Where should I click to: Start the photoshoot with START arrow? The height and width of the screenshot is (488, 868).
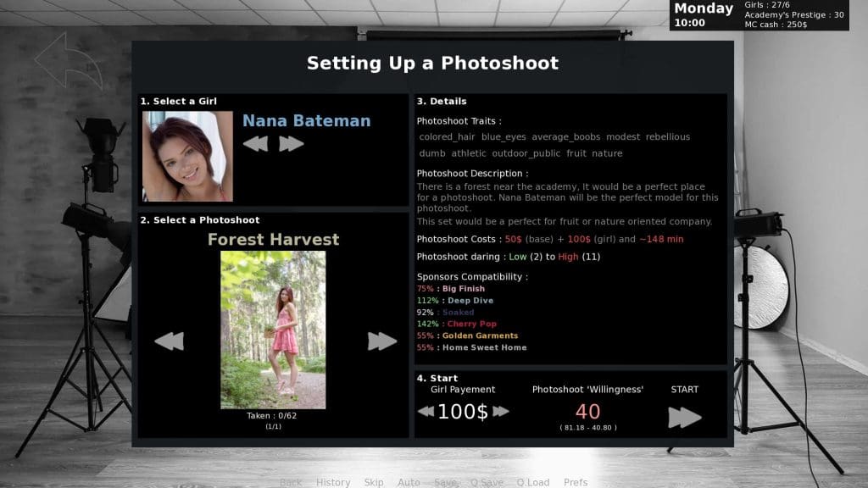tap(685, 418)
